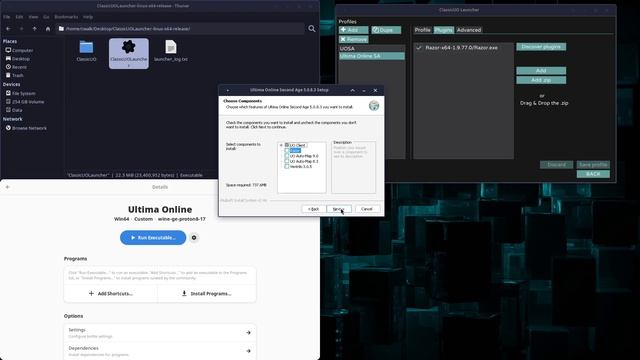Click Cancel in setup wizard
This screenshot has width=640, height=360.
(x=367, y=209)
